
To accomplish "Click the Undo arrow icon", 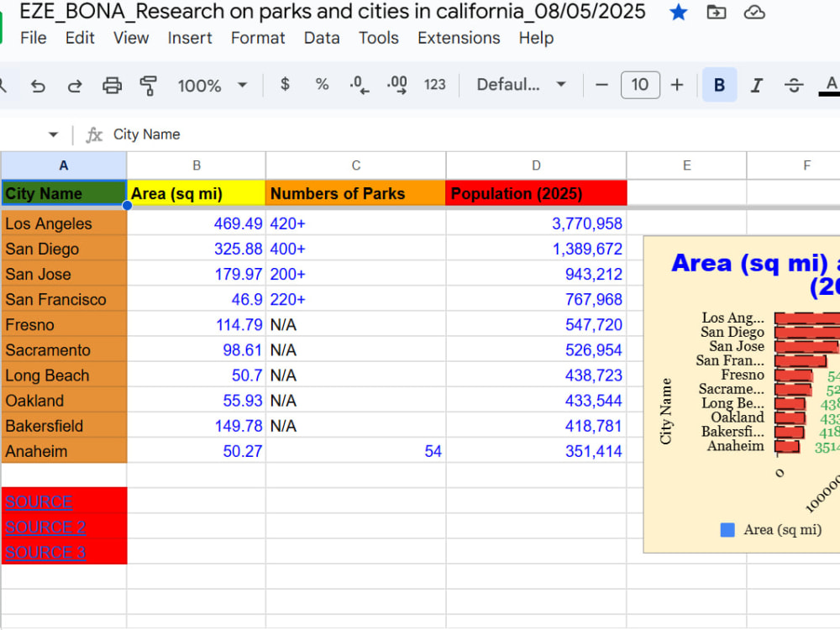I will click(x=38, y=85).
